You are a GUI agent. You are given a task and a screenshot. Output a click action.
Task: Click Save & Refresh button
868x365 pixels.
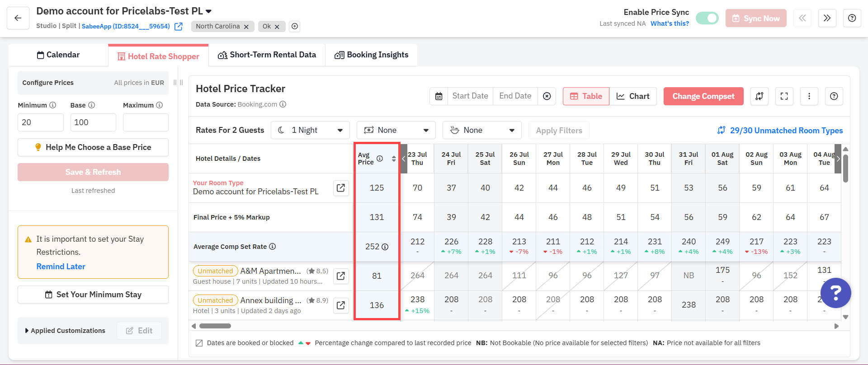[x=93, y=172]
